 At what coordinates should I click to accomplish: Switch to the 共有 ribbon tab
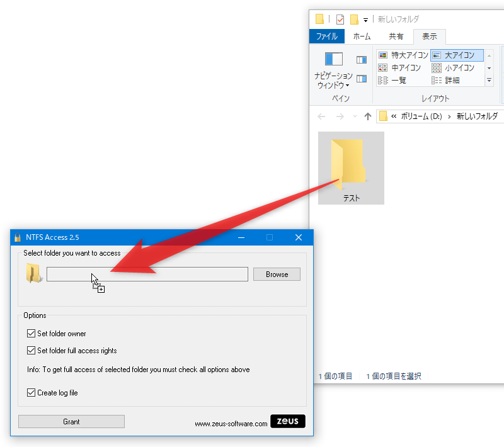coord(396,37)
